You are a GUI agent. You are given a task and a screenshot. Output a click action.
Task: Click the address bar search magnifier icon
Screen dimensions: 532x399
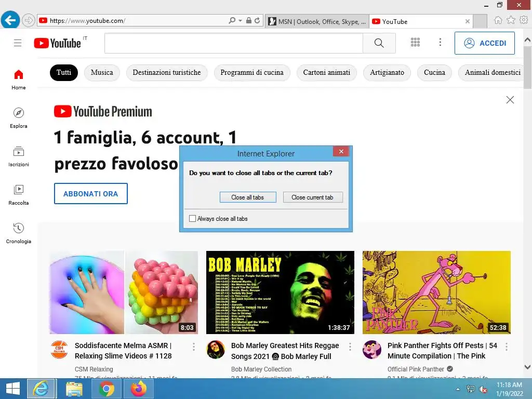(x=232, y=21)
